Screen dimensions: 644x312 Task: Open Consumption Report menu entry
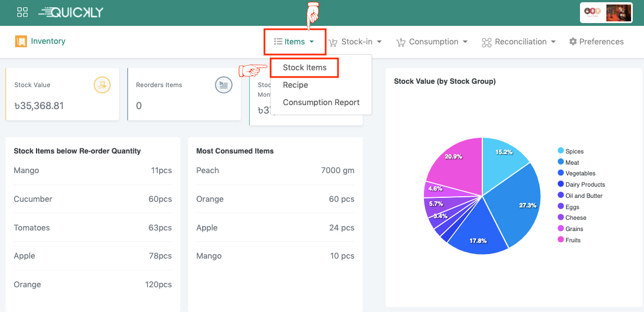click(x=321, y=102)
